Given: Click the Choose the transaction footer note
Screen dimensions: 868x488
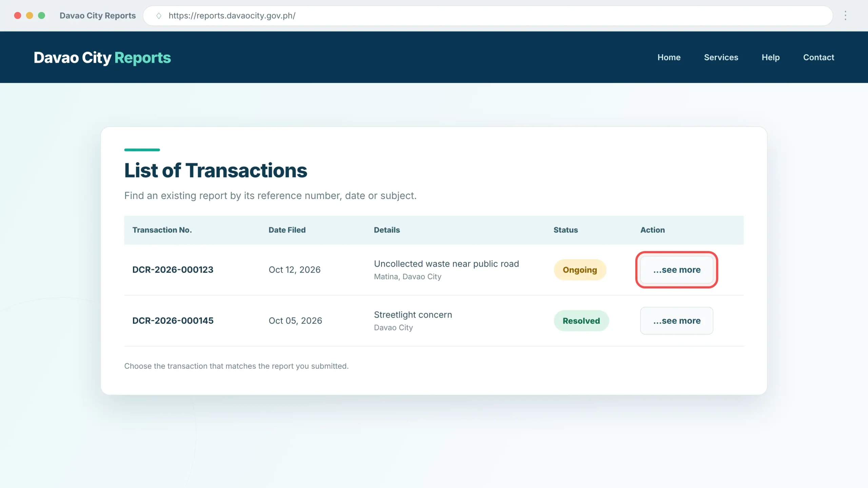Looking at the screenshot, I should pos(236,366).
